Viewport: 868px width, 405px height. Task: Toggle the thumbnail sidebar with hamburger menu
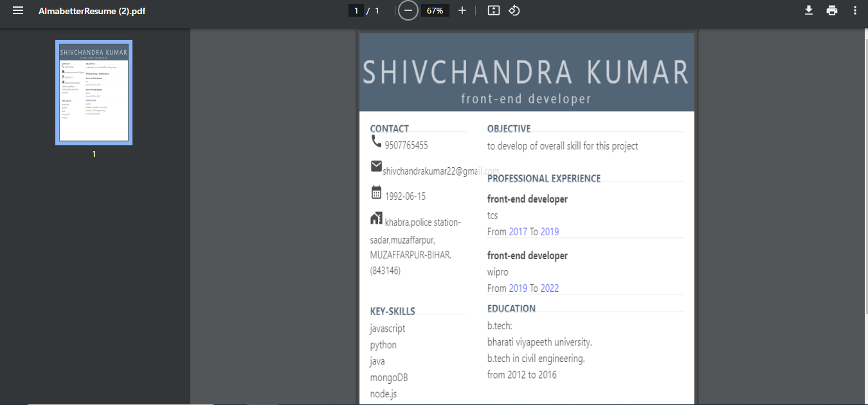click(x=17, y=10)
